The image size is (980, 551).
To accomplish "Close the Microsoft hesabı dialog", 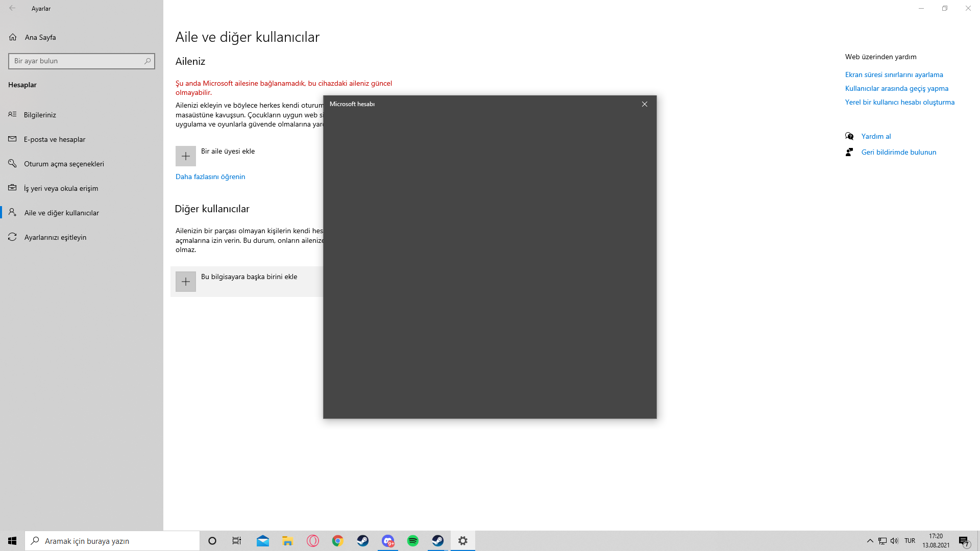I will [645, 104].
